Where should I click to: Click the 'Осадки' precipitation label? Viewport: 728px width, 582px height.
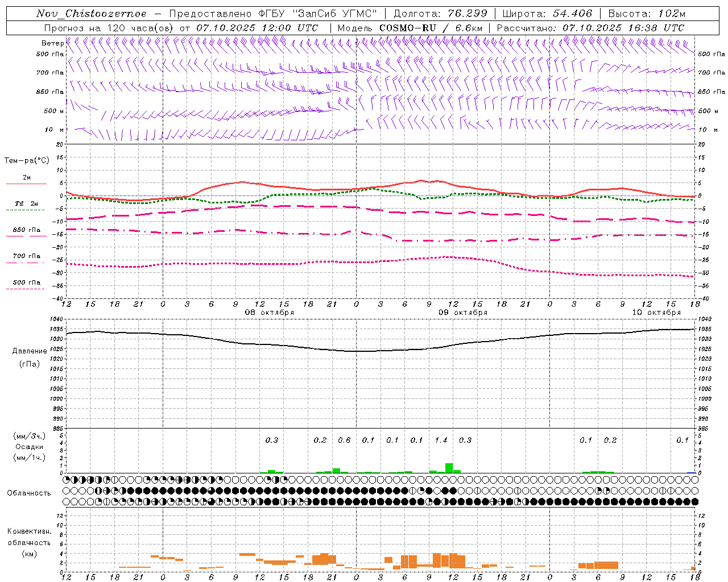click(30, 447)
